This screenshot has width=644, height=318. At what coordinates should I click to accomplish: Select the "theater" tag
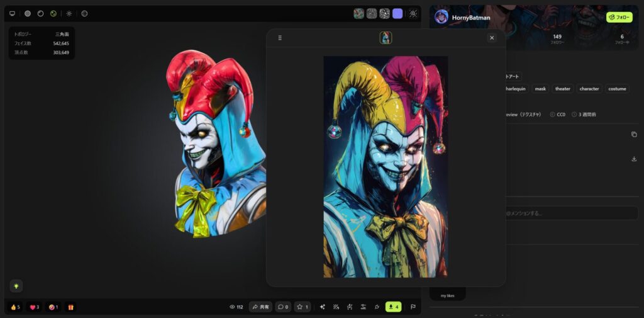(x=562, y=89)
